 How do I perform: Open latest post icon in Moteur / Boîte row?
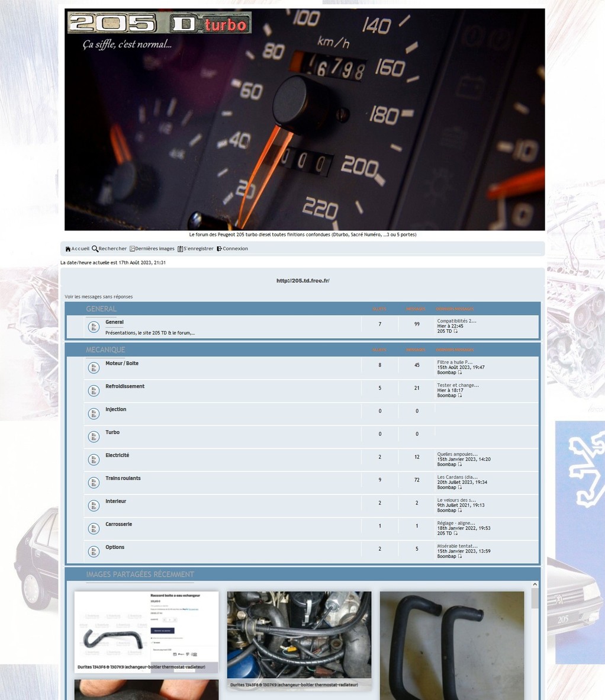click(x=459, y=373)
